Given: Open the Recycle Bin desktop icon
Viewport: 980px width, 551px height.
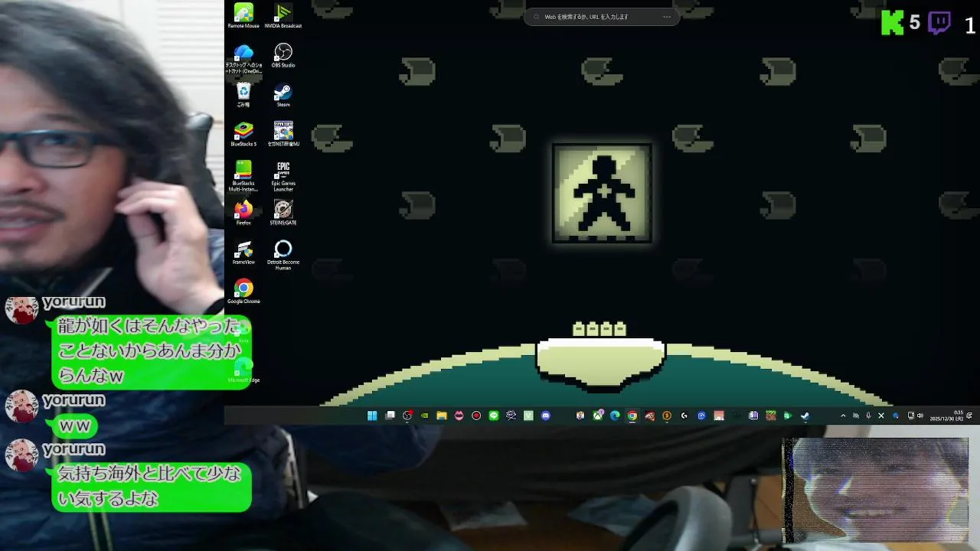Looking at the screenshot, I should 243,95.
